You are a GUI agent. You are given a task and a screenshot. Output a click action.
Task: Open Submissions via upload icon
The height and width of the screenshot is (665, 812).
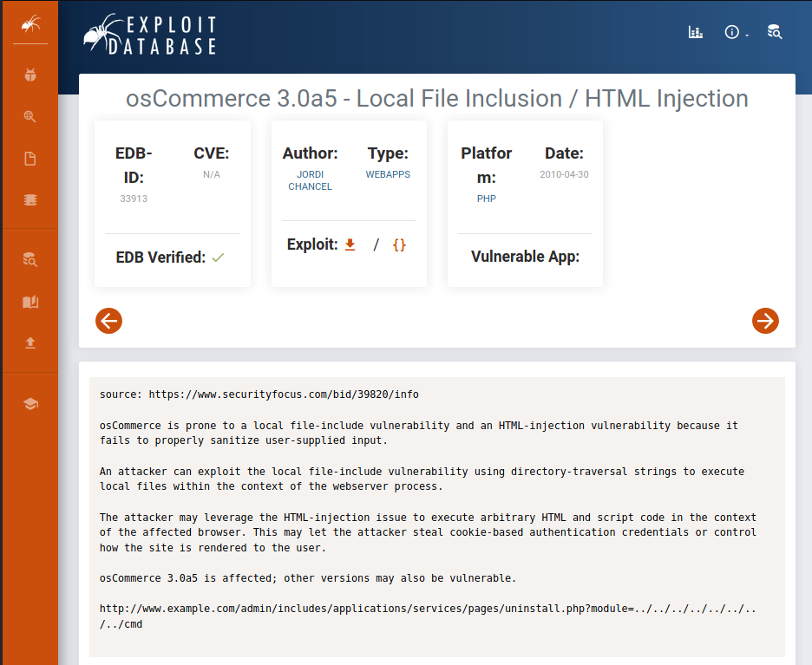coord(30,342)
